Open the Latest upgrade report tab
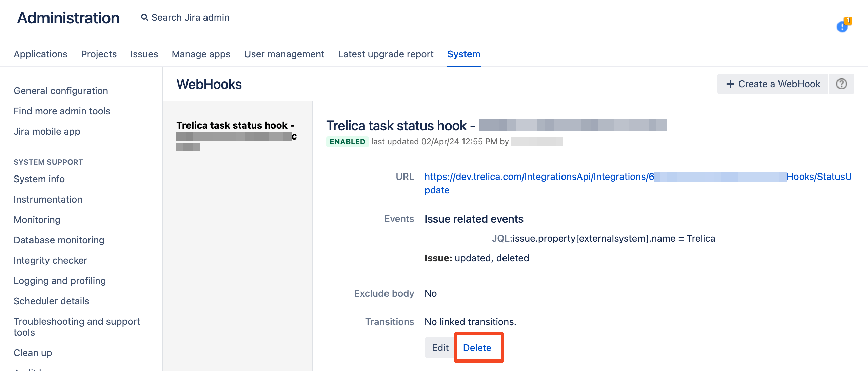 tap(386, 54)
